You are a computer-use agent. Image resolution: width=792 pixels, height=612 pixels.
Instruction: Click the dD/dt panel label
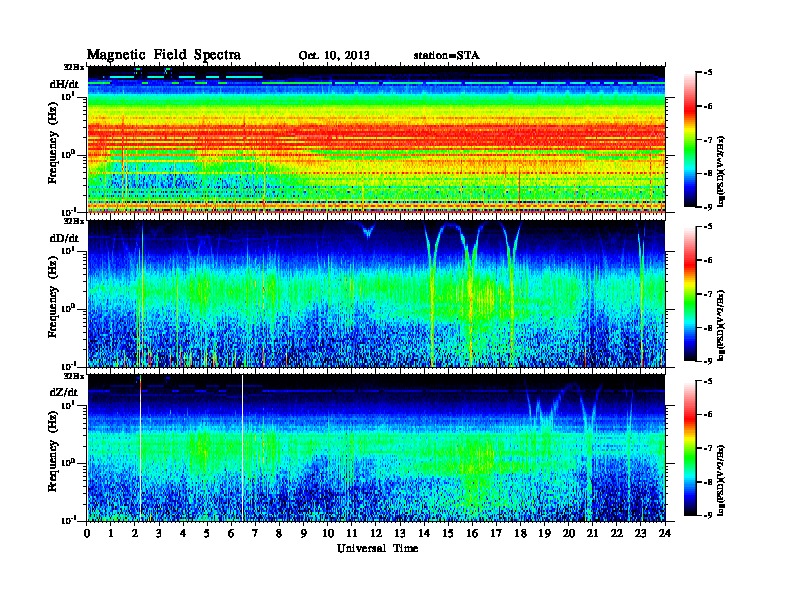click(64, 238)
